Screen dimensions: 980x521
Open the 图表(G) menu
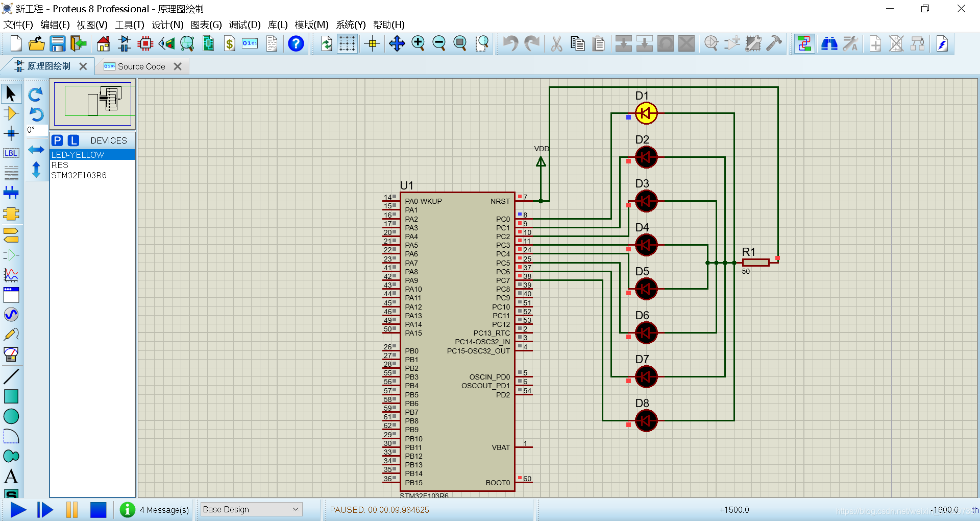206,25
